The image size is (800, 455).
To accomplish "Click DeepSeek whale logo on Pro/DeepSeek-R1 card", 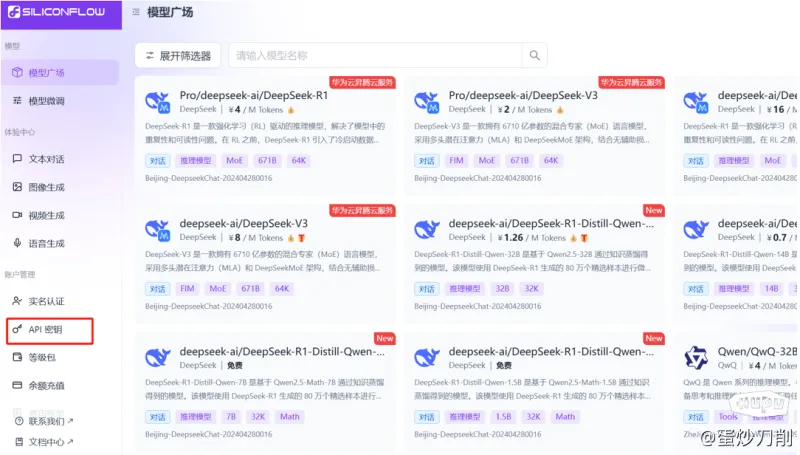I will click(x=158, y=102).
